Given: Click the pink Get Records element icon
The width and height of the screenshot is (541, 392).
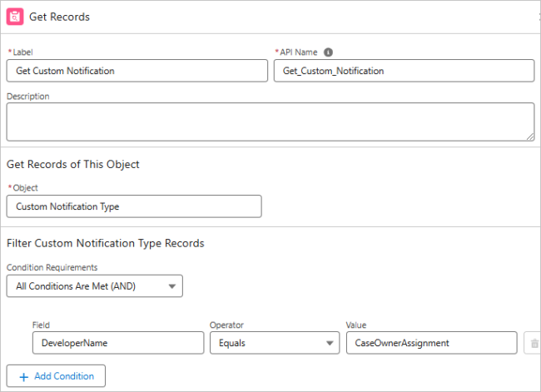Looking at the screenshot, I should pyautogui.click(x=15, y=17).
